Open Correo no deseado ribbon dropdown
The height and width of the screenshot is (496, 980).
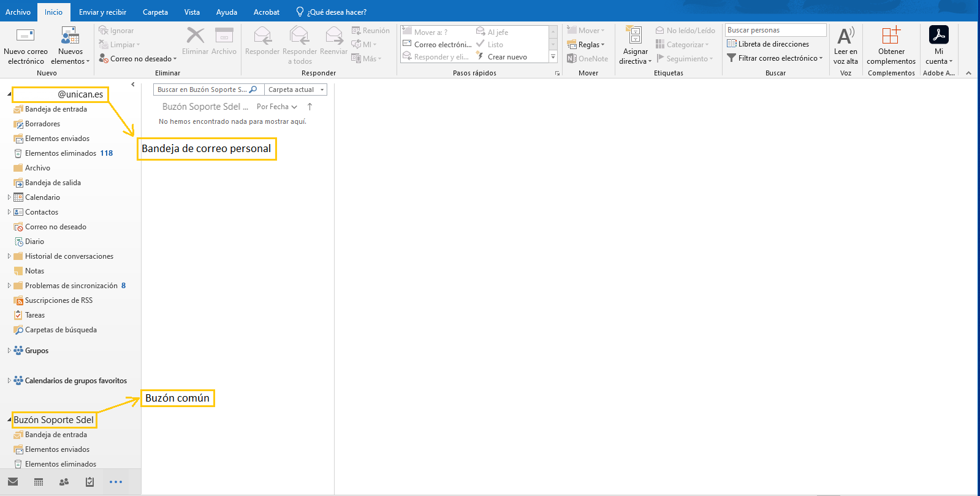(x=138, y=59)
